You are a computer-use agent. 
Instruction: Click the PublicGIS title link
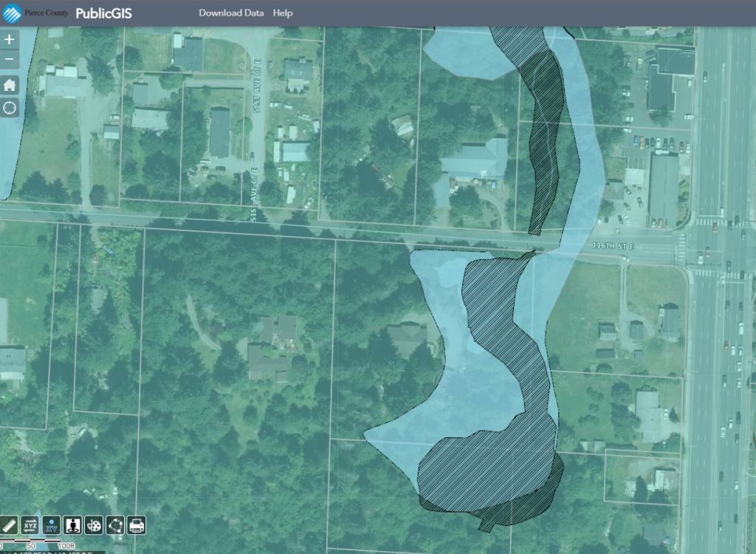pyautogui.click(x=103, y=13)
